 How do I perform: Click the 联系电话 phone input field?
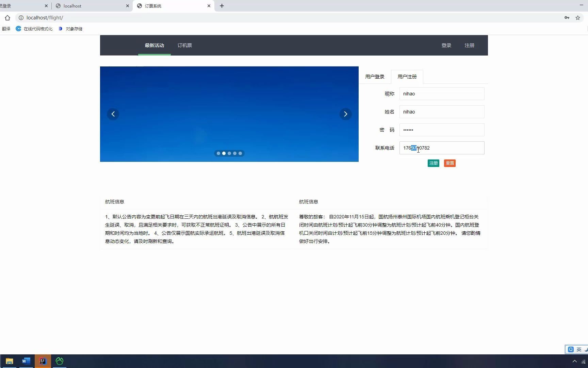pyautogui.click(x=441, y=148)
